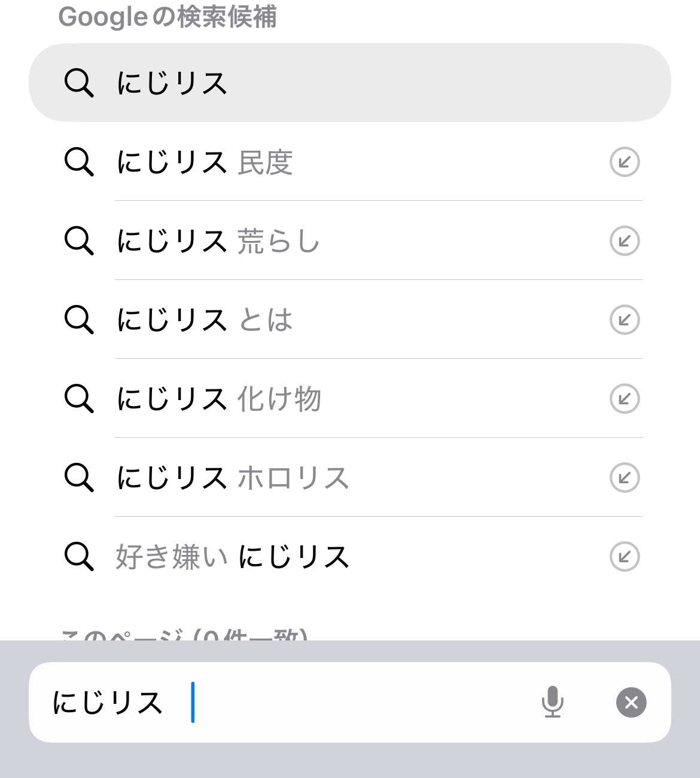Click magnifier icon in highlighted top suggestion
This screenshot has height=778, width=700.
point(79,83)
